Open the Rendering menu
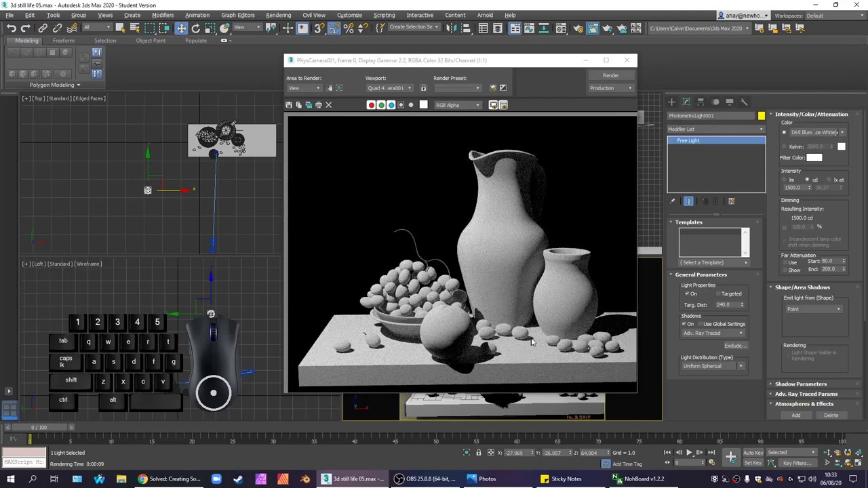The height and width of the screenshot is (488, 868). [x=278, y=15]
